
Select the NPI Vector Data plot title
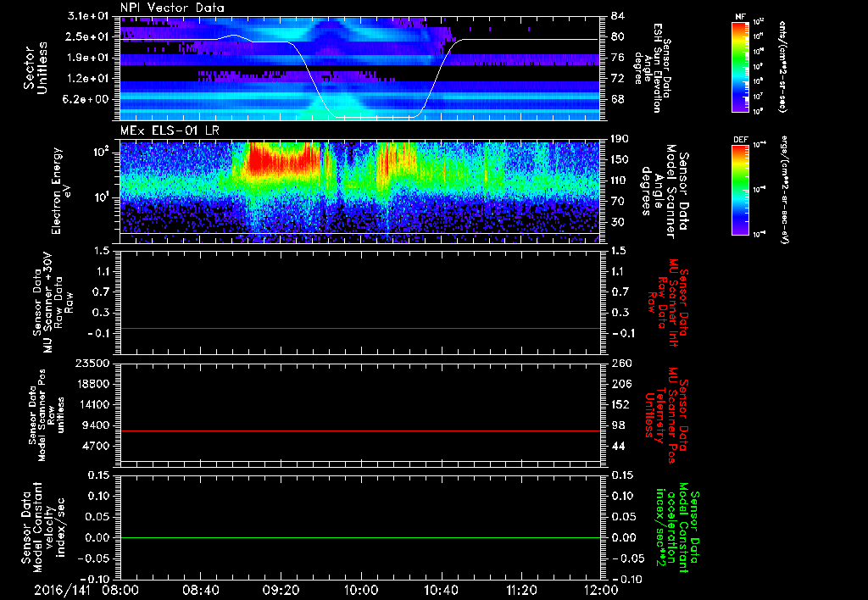[x=172, y=8]
